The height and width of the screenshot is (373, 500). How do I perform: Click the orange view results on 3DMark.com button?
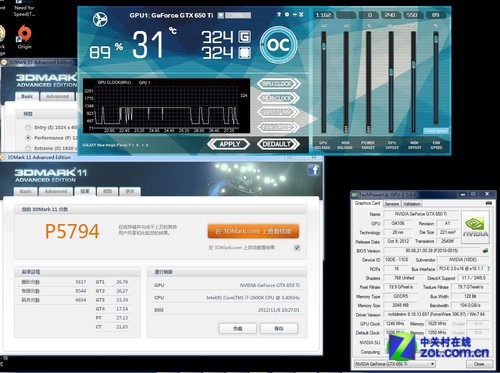pos(253,231)
